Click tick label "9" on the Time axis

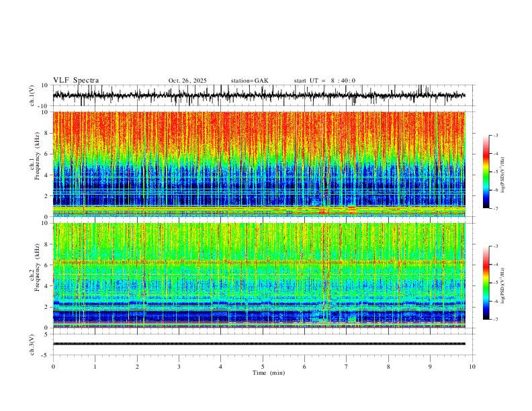430,367
